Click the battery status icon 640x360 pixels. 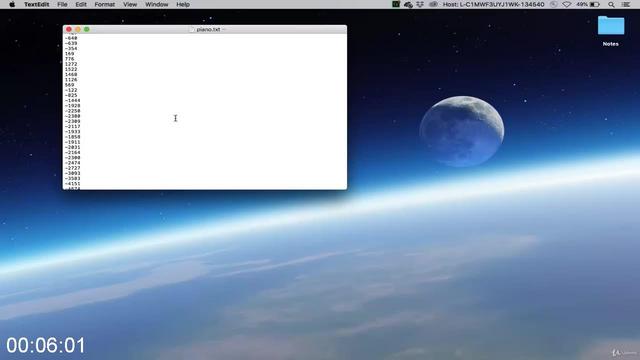[x=595, y=4]
